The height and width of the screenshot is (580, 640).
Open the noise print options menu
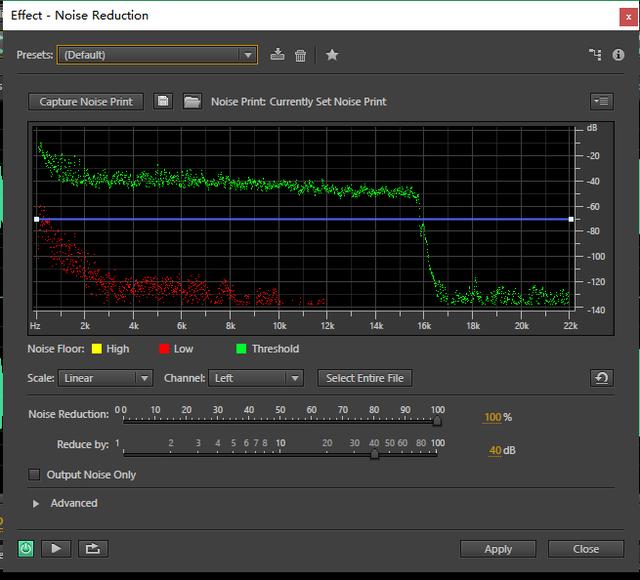[x=602, y=101]
